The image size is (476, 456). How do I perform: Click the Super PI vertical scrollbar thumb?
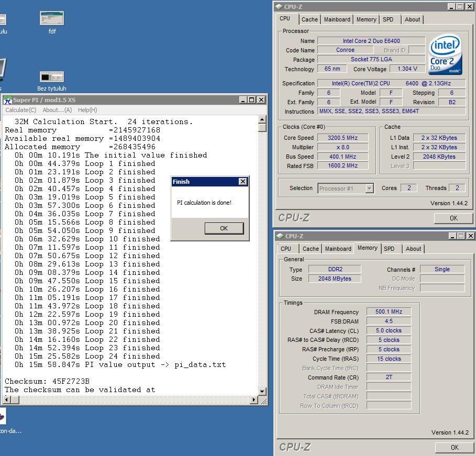[x=262, y=128]
